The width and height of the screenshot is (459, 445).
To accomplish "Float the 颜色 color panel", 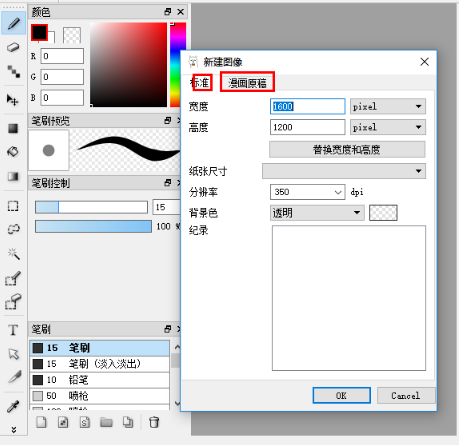I will pyautogui.click(x=168, y=12).
